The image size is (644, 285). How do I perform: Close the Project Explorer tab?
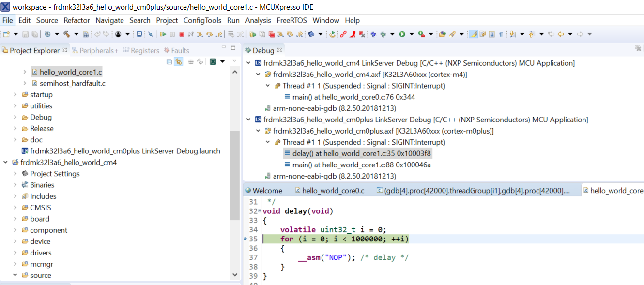click(64, 50)
